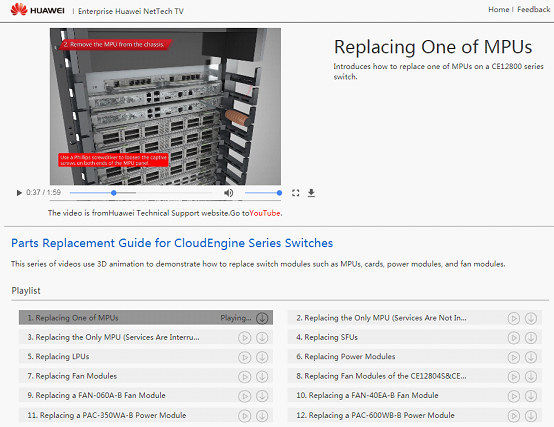The image size is (554, 427).
Task: Open the YouTube link
Action: click(x=265, y=213)
